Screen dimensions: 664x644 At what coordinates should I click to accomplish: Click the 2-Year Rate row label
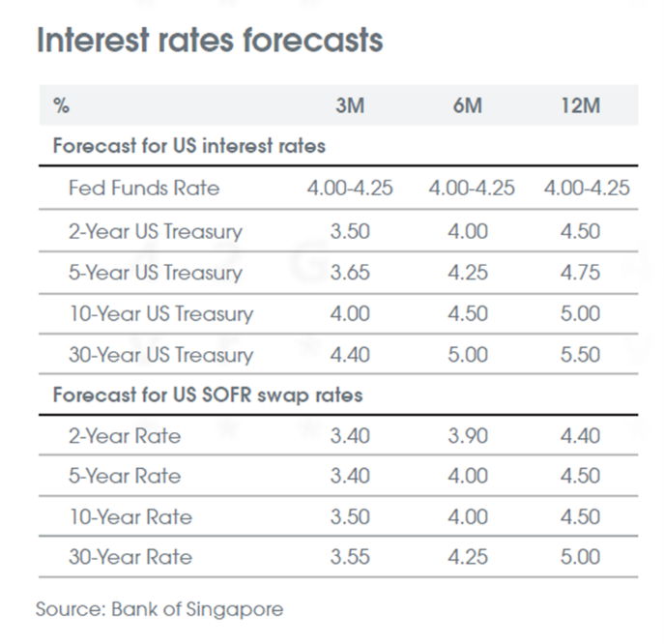[x=125, y=436]
